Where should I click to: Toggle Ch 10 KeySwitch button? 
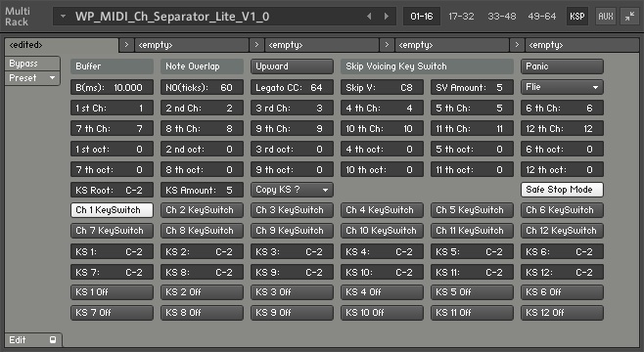click(x=382, y=231)
